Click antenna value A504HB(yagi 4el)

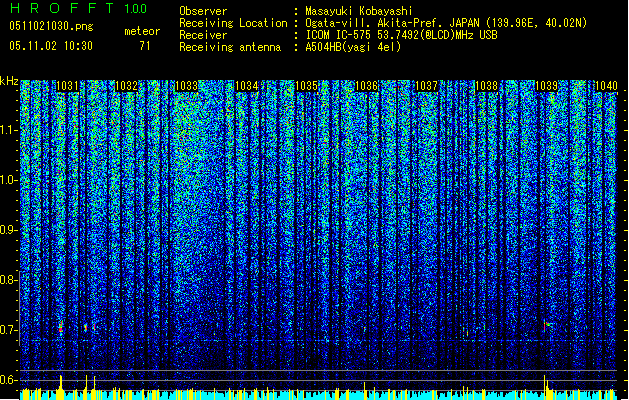353,47
